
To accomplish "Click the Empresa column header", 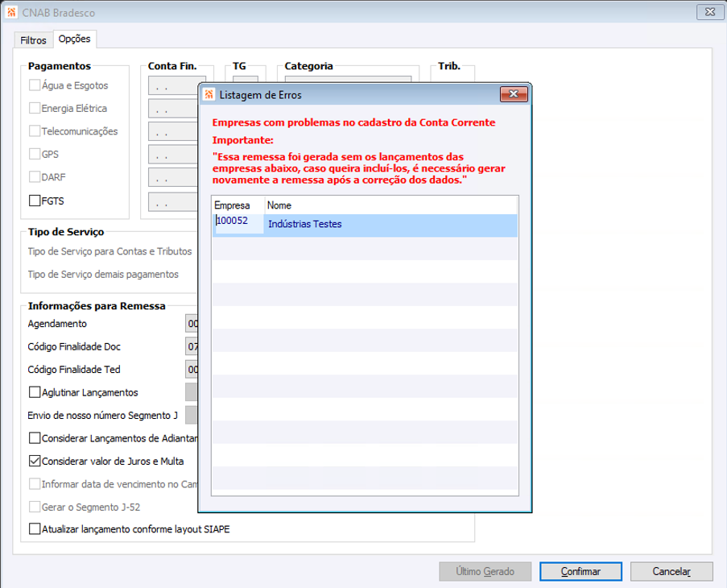I will point(239,205).
